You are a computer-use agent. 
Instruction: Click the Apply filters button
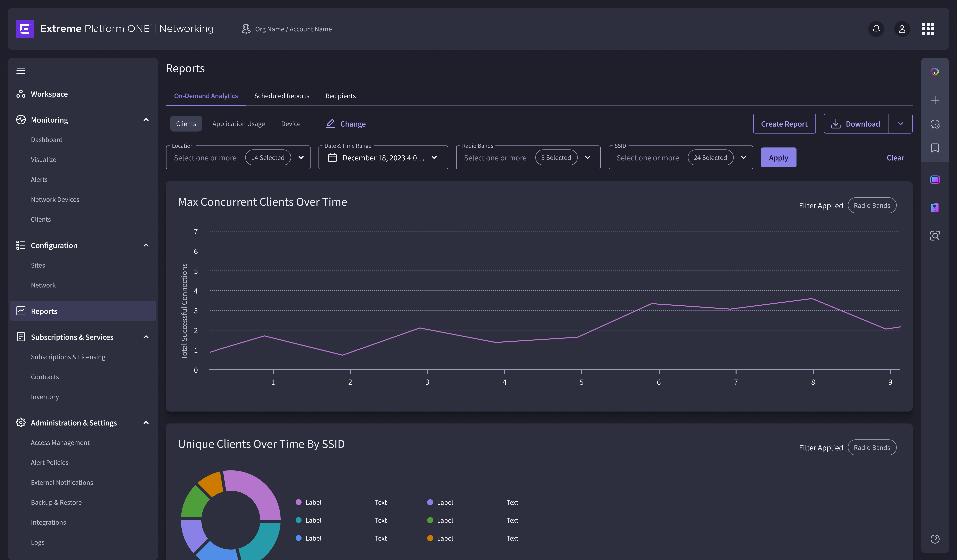coord(779,158)
